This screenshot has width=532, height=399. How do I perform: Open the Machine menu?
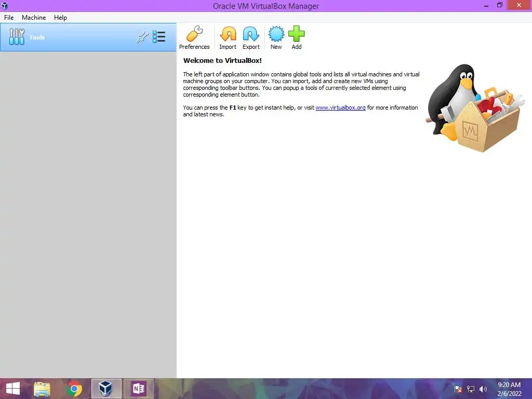(34, 18)
